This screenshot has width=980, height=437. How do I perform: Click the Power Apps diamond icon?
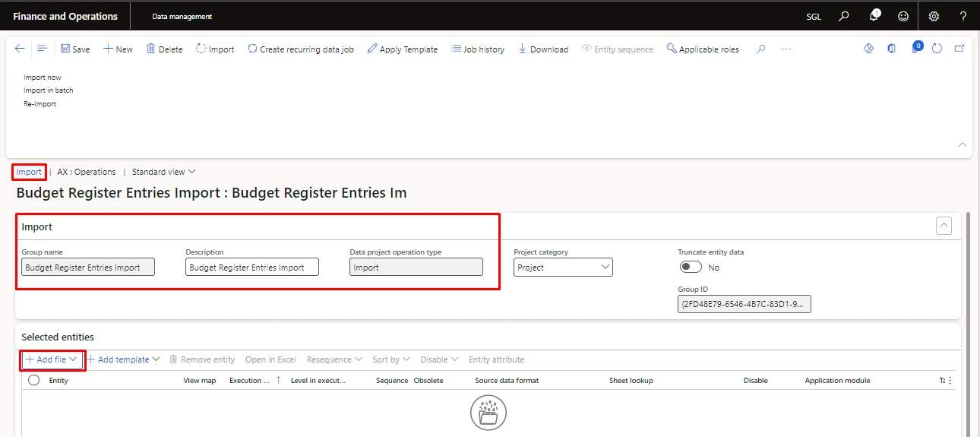tap(869, 48)
